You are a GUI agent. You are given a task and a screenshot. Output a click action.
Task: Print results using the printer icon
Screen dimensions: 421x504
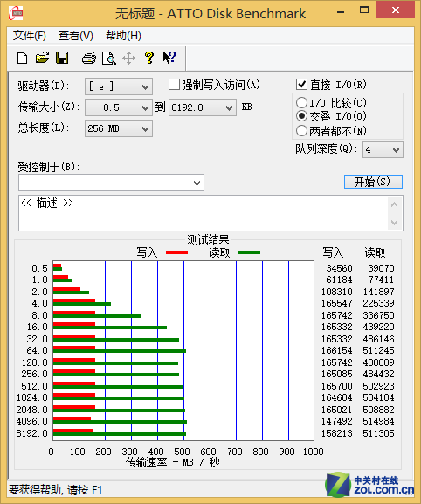tap(89, 59)
